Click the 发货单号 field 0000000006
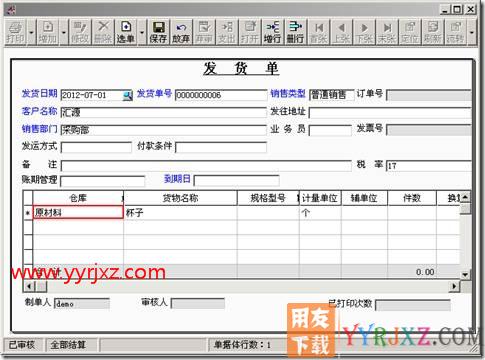 (x=221, y=95)
